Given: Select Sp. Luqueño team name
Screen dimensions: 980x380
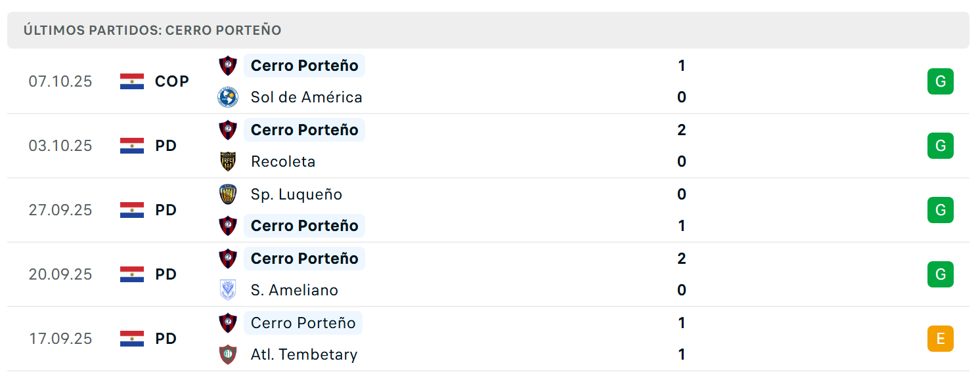Looking at the screenshot, I should pos(296,194).
